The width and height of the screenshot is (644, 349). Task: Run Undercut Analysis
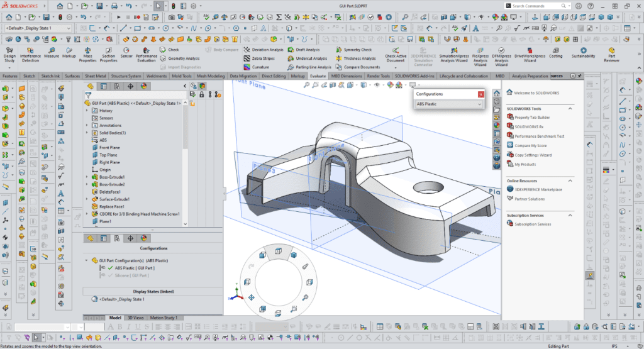click(x=307, y=58)
